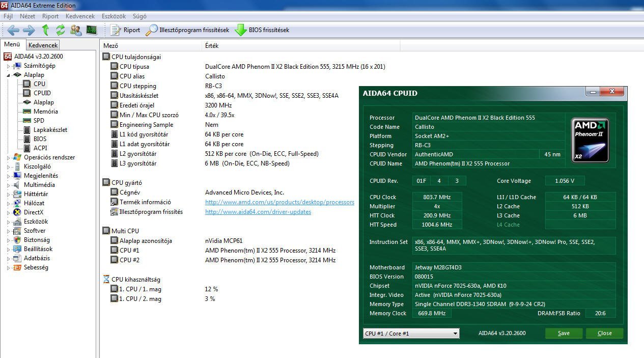Select the Lapkakészlet tree item
The image size is (644, 358).
click(x=50, y=130)
